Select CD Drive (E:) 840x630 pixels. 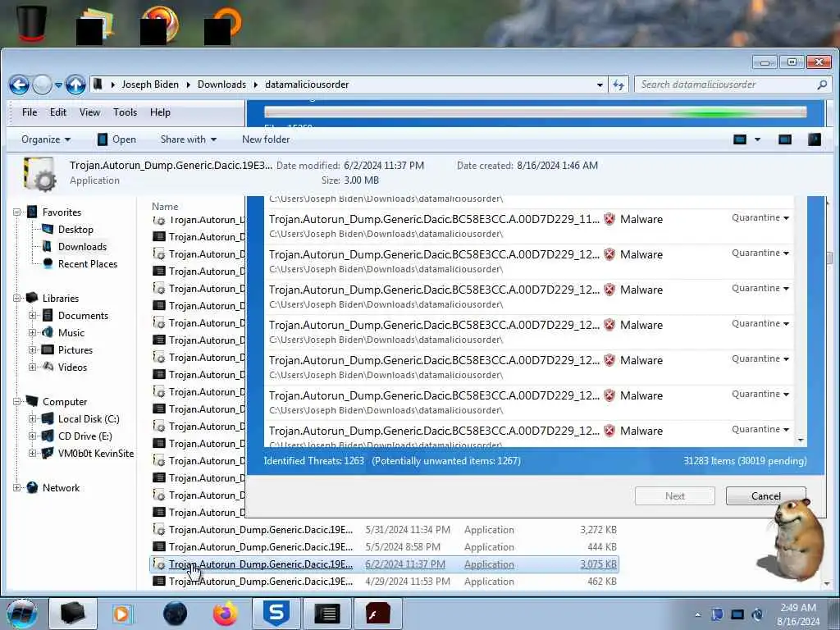[x=84, y=436]
